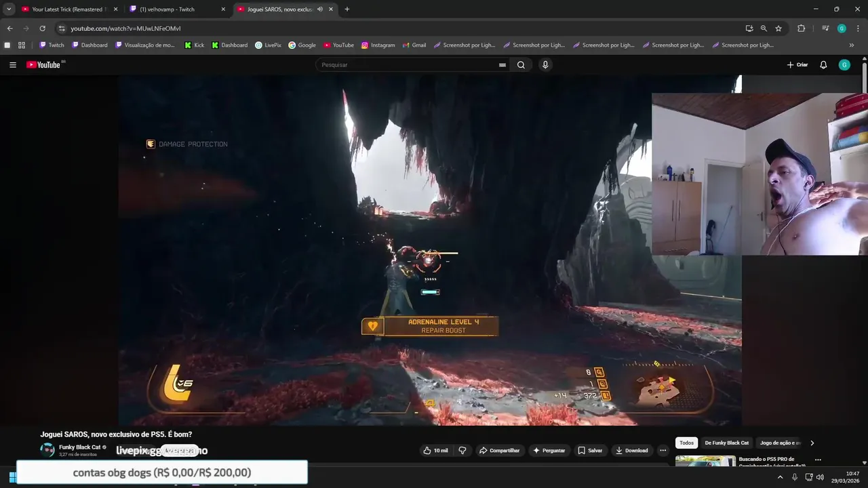This screenshot has width=868, height=488.
Task: Close the velhovamp - Twitch tab
Action: (223, 9)
